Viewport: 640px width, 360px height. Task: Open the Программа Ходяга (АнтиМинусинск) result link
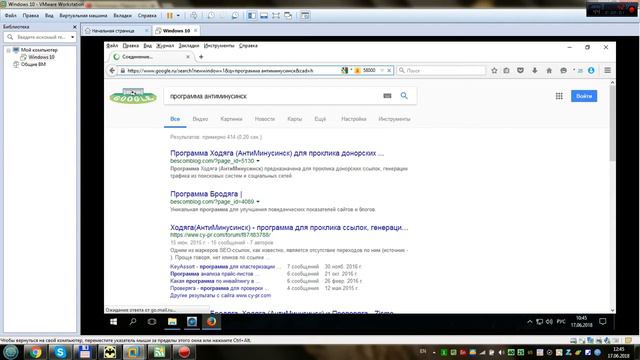pyautogui.click(x=277, y=153)
